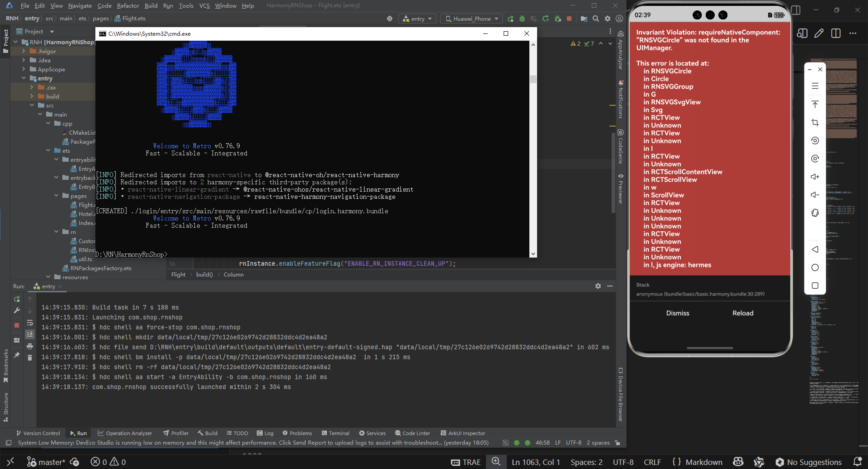Viewport: 868px width, 469px height.
Task: Click the zoom magnifier in bottom status bar
Action: pyautogui.click(x=496, y=462)
